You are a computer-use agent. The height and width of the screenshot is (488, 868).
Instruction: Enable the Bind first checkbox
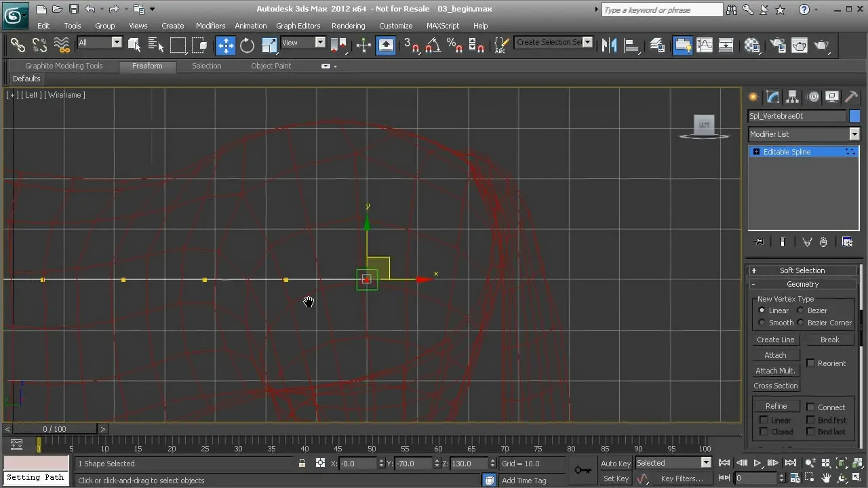pyautogui.click(x=810, y=420)
